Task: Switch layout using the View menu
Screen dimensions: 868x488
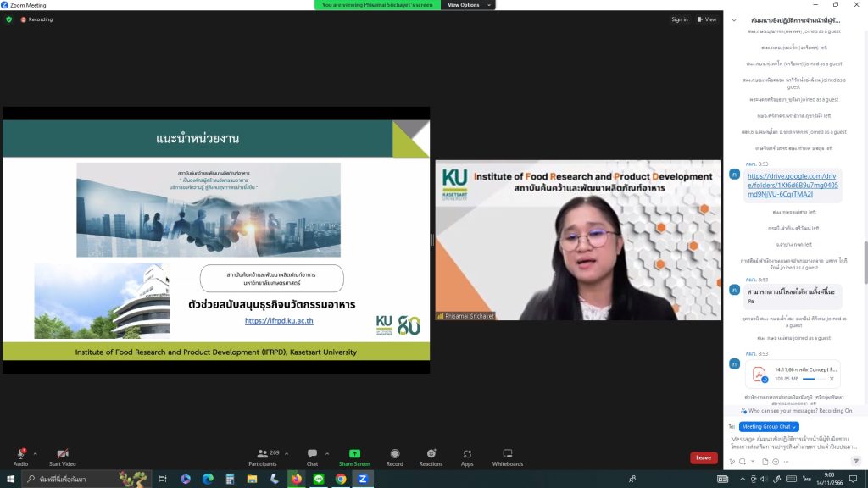Action: coord(706,19)
